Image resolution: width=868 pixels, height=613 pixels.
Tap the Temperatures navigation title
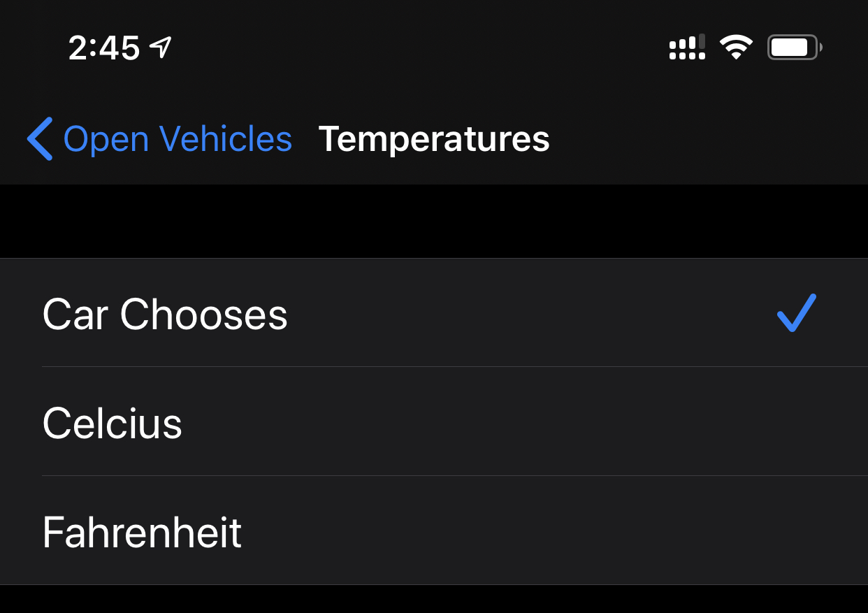434,139
